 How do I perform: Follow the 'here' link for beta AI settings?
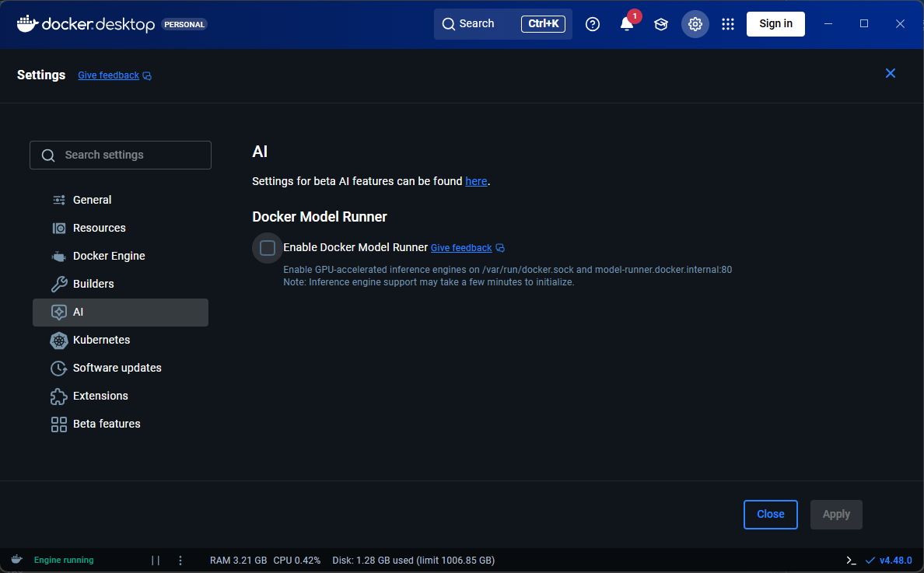tap(476, 181)
